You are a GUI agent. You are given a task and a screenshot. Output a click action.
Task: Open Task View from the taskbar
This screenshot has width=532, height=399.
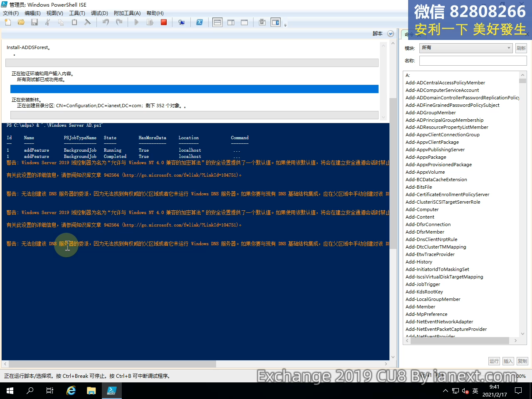[50, 391]
